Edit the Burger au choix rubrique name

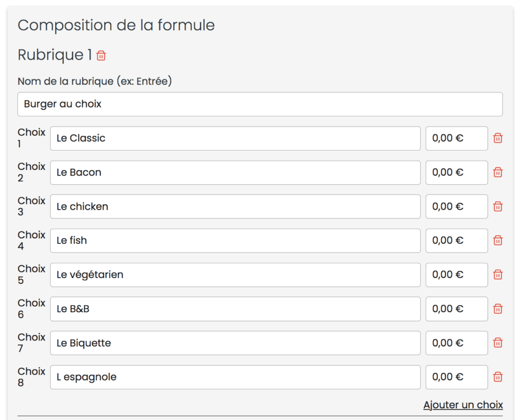tap(260, 104)
